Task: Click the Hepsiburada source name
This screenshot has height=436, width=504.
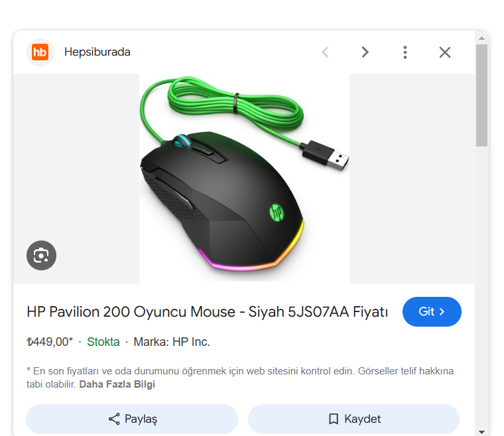Action: click(97, 52)
